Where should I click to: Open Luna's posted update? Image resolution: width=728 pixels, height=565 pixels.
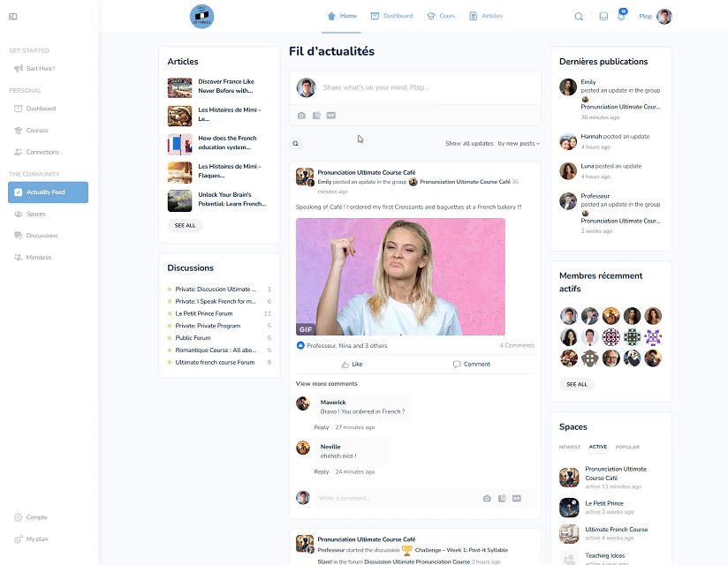click(611, 167)
